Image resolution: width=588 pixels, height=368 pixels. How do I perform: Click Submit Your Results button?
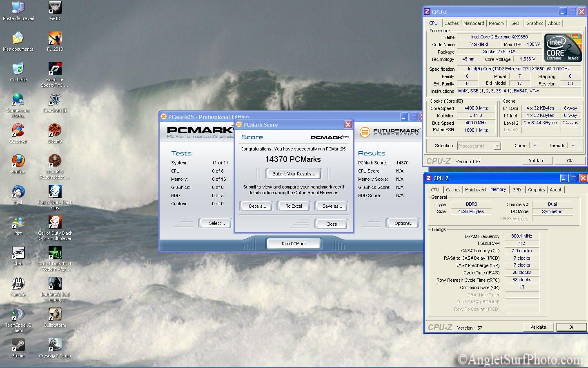tap(294, 174)
